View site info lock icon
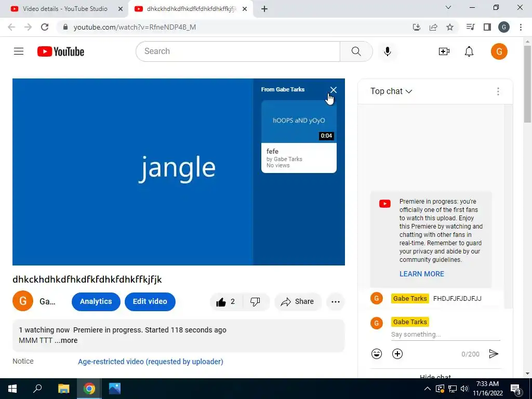Image resolution: width=532 pixels, height=399 pixels. pyautogui.click(x=65, y=27)
